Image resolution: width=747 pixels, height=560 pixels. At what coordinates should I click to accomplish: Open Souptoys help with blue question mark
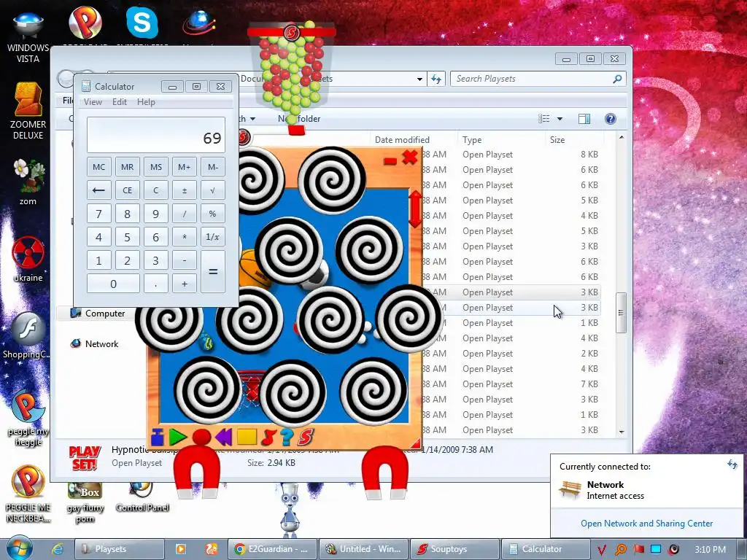(x=286, y=437)
